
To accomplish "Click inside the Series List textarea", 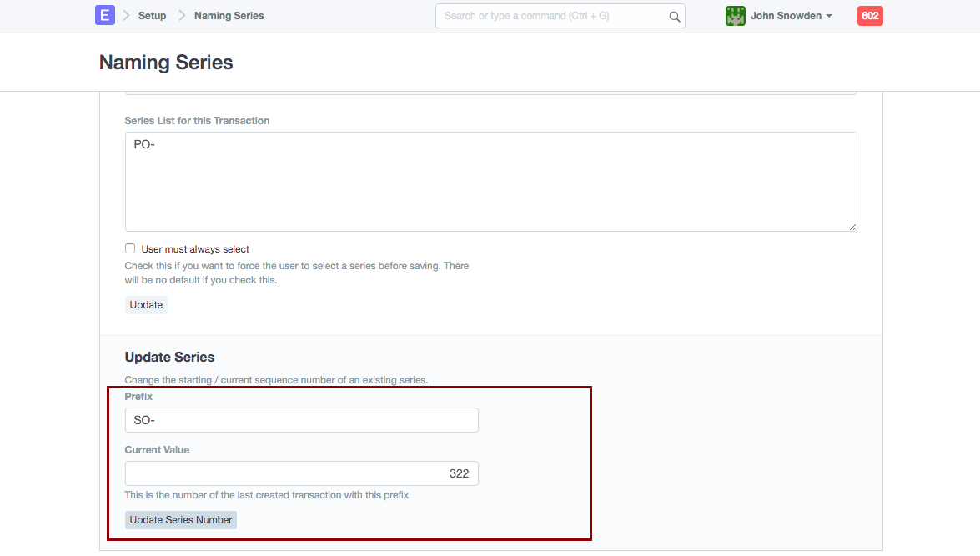I will click(x=490, y=182).
